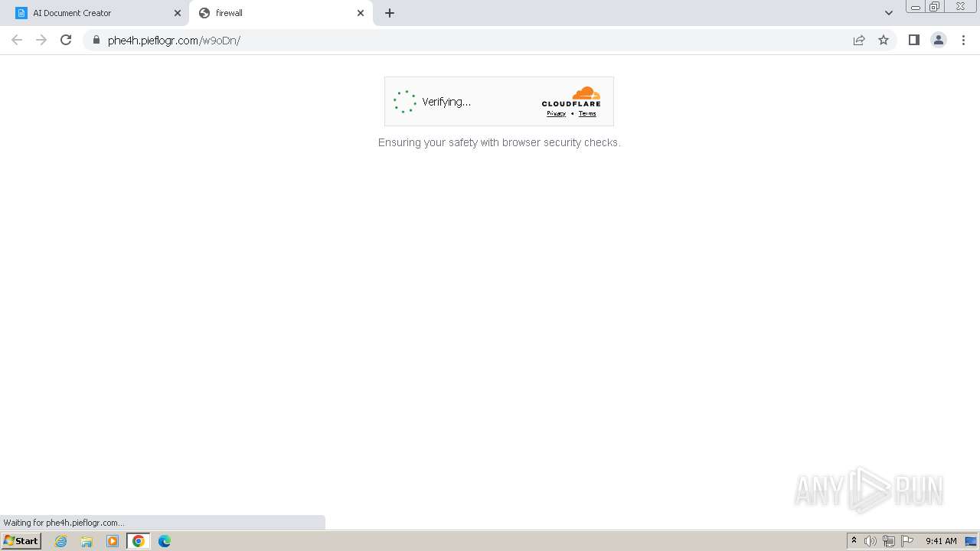Click the Cloudflare logo

(571, 96)
